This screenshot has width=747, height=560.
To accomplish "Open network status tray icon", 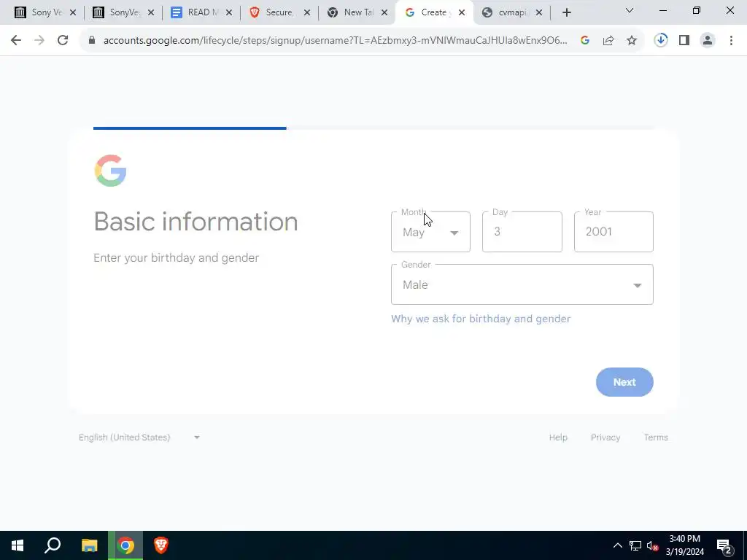I will 635,545.
